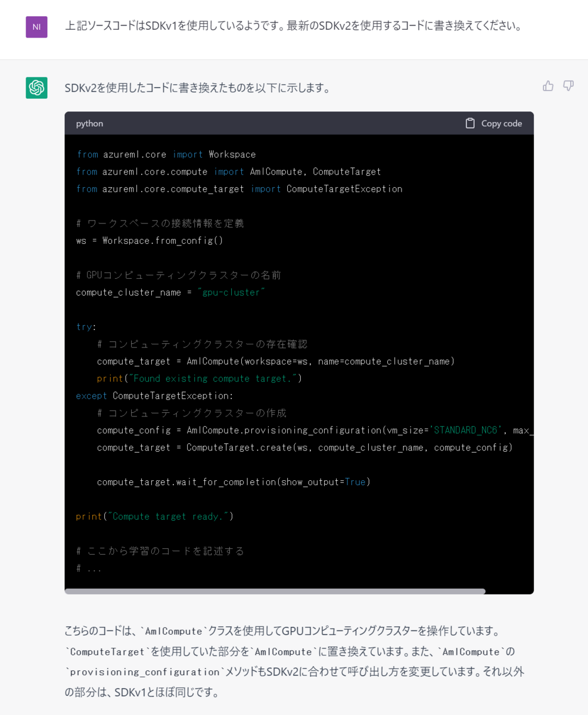The width and height of the screenshot is (588, 715).
Task: Click the 'try:' keyword line
Action: point(86,327)
